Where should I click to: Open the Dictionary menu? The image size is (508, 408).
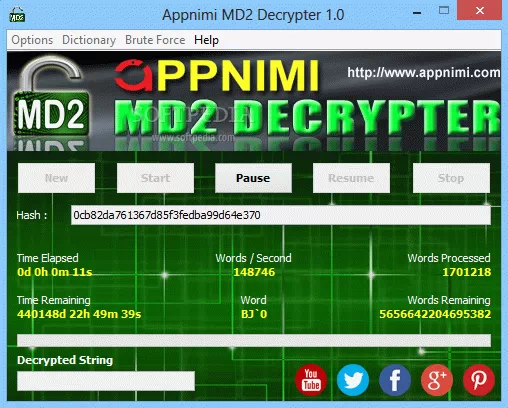tap(89, 40)
